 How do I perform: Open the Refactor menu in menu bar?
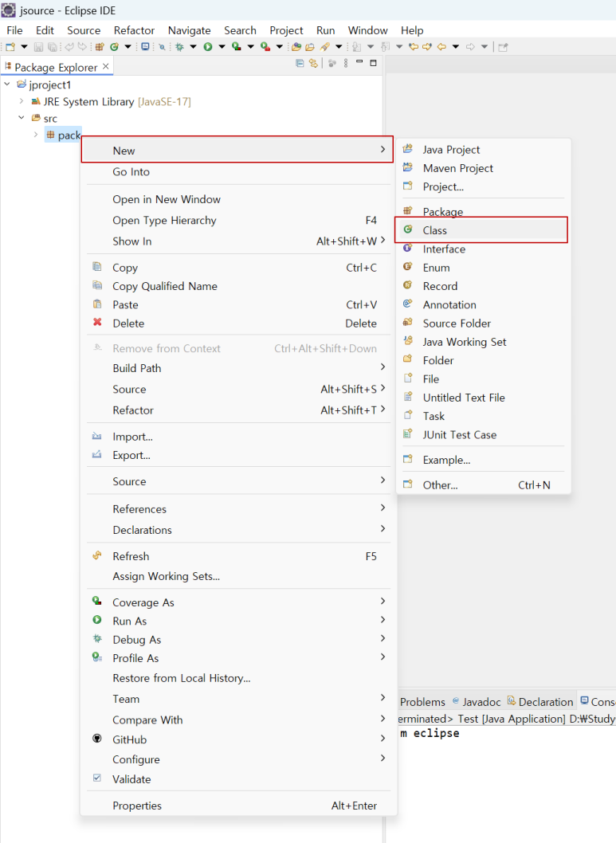pyautogui.click(x=134, y=30)
